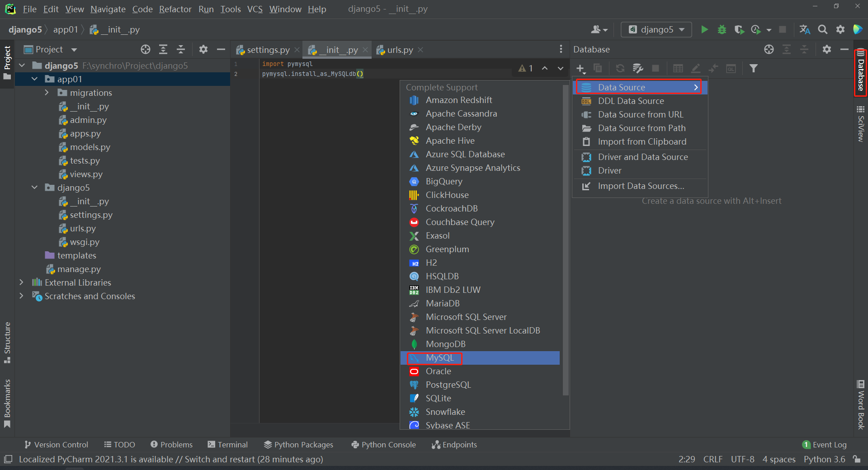This screenshot has height=470, width=868.
Task: Open the Terminal tool window
Action: click(x=227, y=445)
